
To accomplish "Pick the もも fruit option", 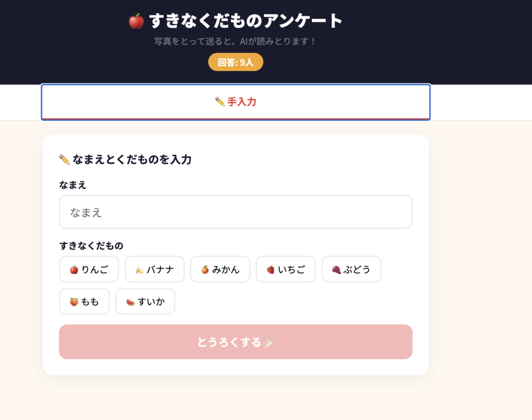I will point(84,302).
